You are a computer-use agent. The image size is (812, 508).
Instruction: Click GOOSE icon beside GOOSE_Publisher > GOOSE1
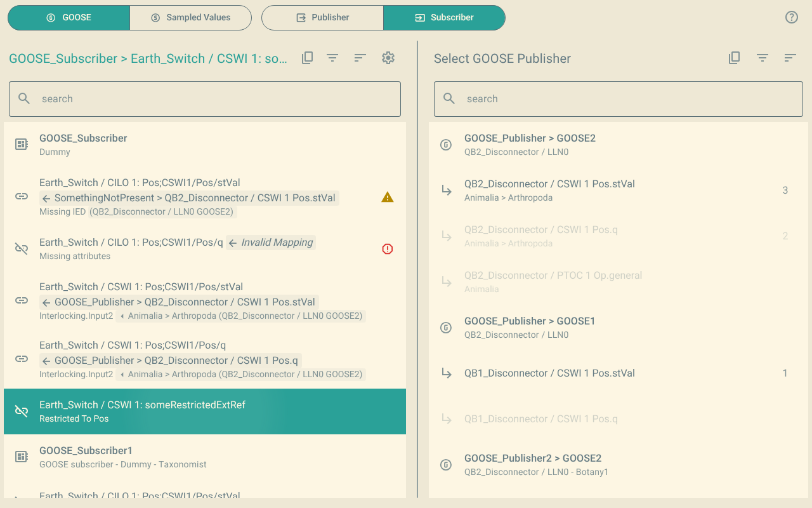(x=446, y=328)
